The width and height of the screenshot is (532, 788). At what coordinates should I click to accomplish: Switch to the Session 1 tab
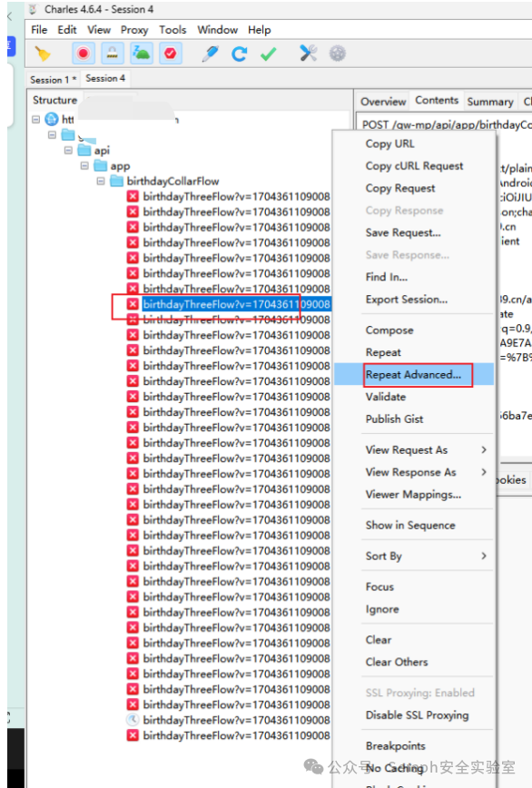point(53,79)
